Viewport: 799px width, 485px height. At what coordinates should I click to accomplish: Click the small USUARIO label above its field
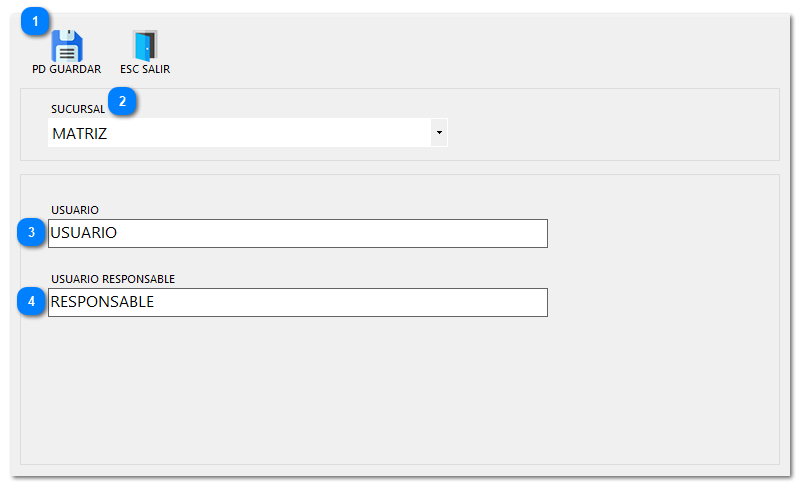75,210
